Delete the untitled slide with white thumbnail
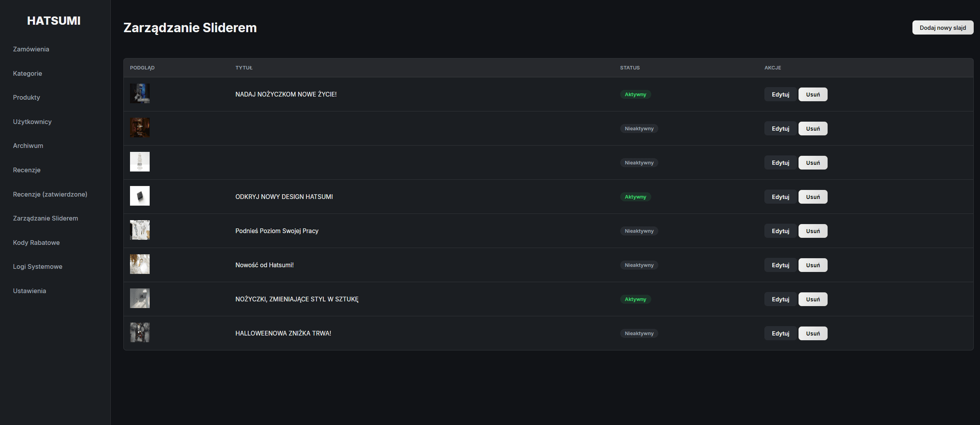Screen dimensions: 980x425 [x=813, y=162]
